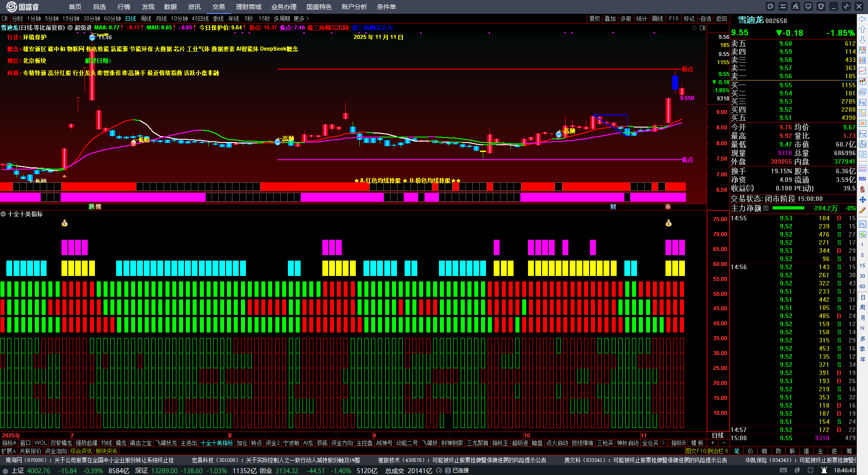This screenshot has width=868, height=475.
Task: Click the red dollar sign sidebar icon
Action: pyautogui.click(x=863, y=189)
